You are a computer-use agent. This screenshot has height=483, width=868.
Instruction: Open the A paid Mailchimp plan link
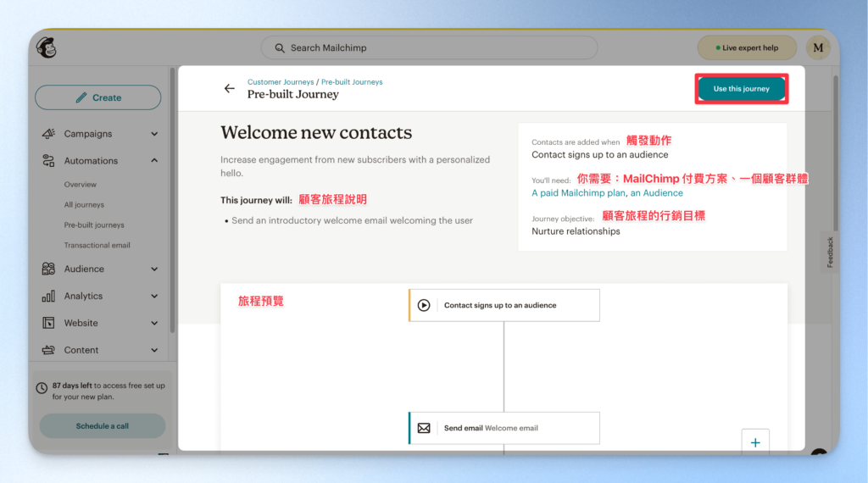pyautogui.click(x=578, y=193)
